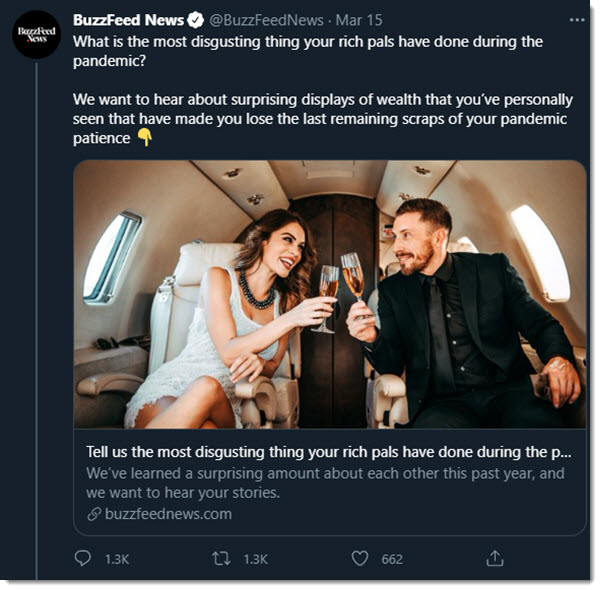Click the 1.3K reply count
This screenshot has height=590, width=600.
pos(117,560)
